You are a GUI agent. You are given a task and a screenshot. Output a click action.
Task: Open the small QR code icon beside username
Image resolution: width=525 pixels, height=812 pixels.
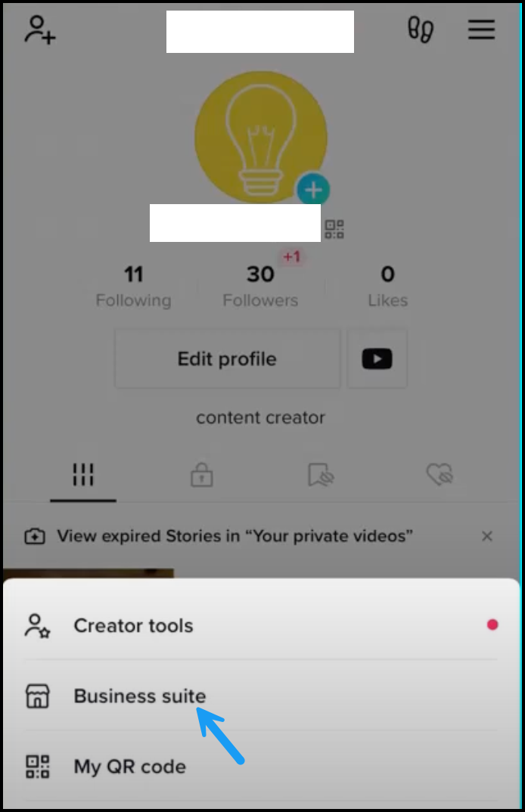[x=334, y=229]
